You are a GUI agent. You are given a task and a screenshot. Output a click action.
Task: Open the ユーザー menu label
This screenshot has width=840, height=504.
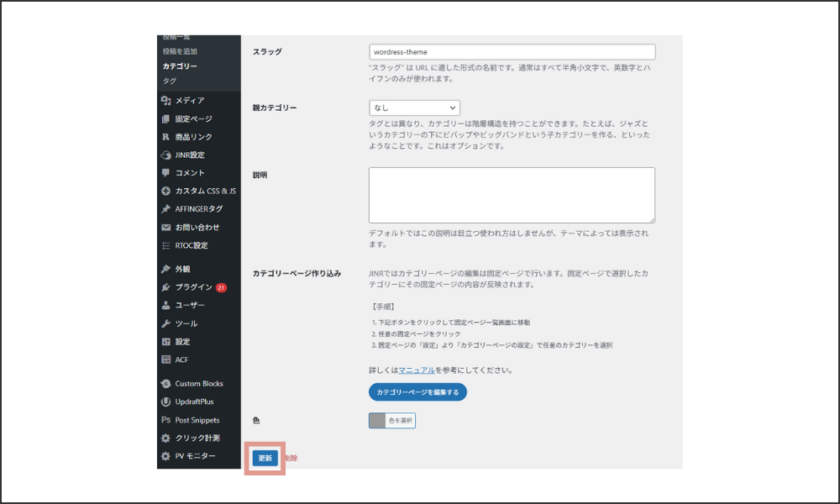pos(190,305)
